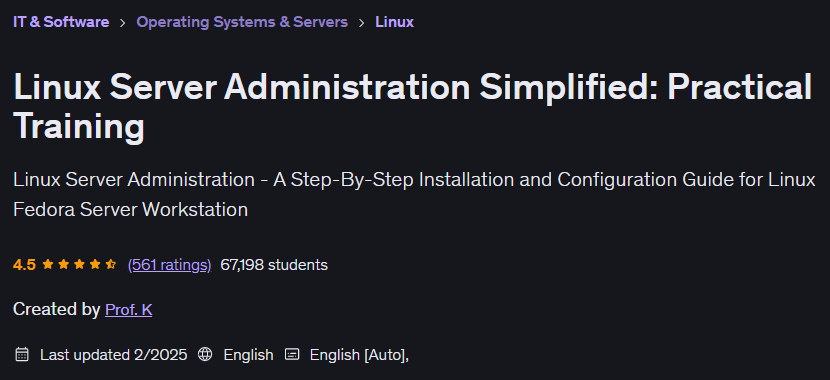Image resolution: width=830 pixels, height=380 pixels.
Task: Click the English language text beside globe
Action: tap(248, 355)
